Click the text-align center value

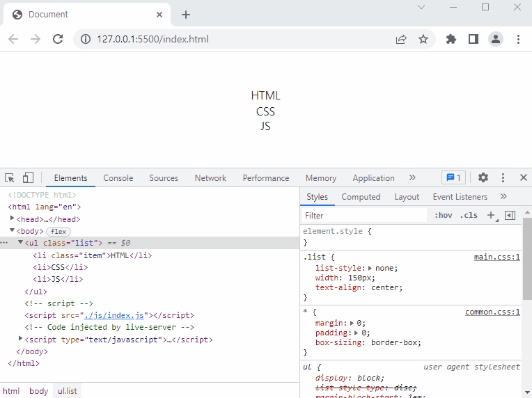point(386,288)
